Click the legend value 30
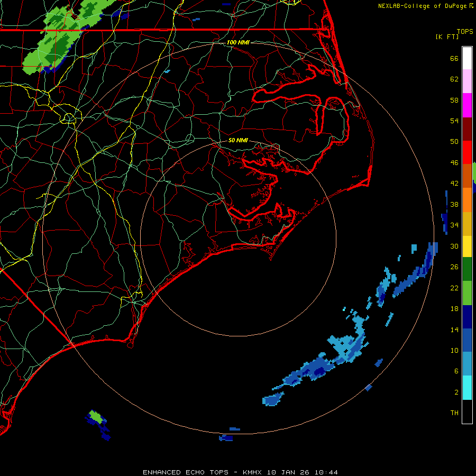Image resolution: width=476 pixels, height=476 pixels. point(454,246)
